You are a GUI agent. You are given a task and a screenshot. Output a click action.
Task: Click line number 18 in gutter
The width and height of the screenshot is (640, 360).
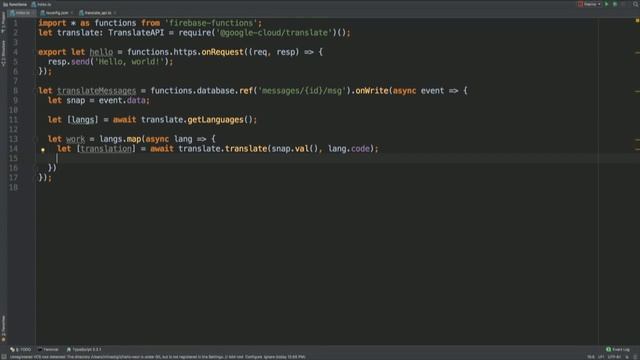(x=13, y=187)
